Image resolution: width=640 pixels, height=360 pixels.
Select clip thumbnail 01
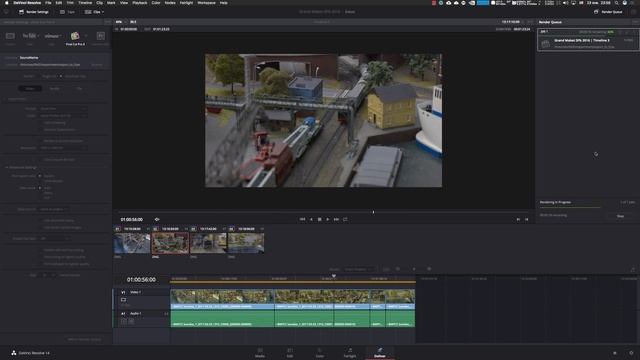[x=132, y=243]
